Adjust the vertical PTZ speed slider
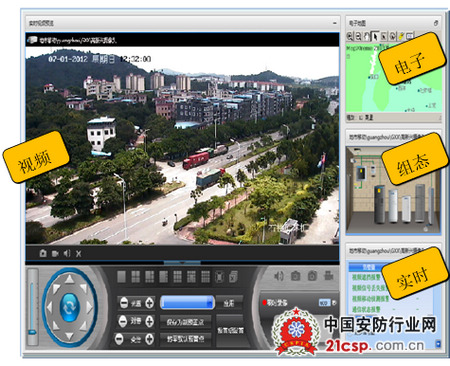The height and width of the screenshot is (366, 450). click(x=32, y=307)
